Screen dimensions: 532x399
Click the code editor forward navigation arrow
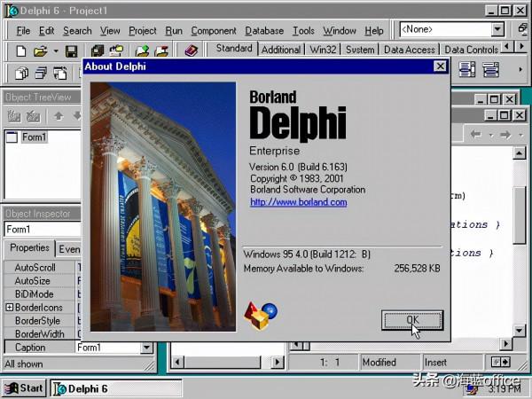pyautogui.click(x=505, y=135)
